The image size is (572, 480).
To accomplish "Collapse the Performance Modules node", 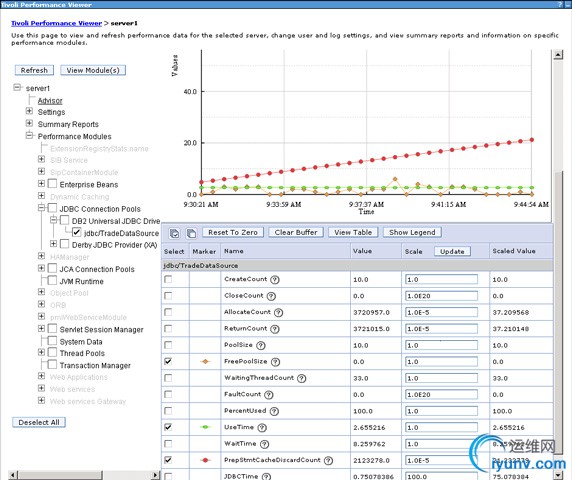I will click(x=29, y=135).
